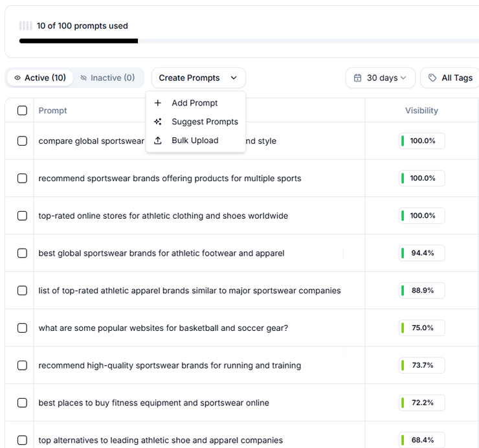Choose Bulk Upload from the menu
This screenshot has height=448, width=479.
click(195, 140)
